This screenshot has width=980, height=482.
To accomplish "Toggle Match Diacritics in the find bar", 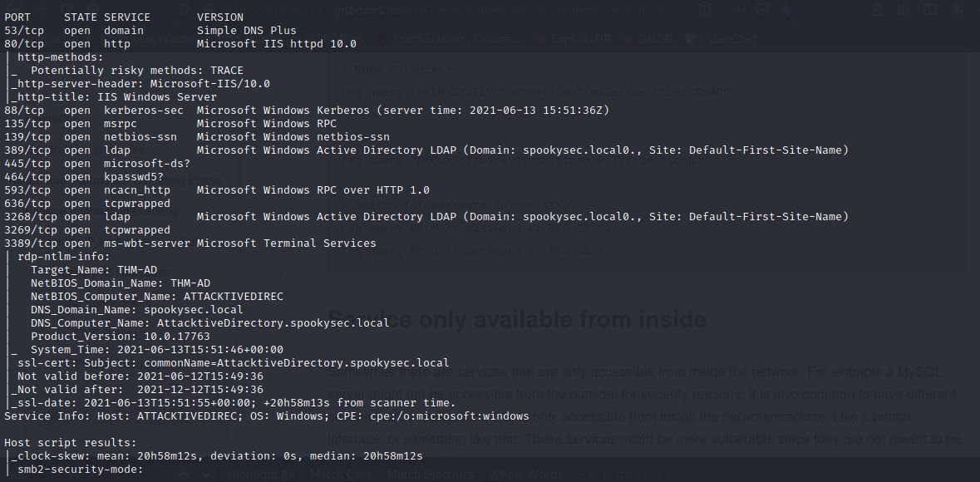I will click(x=431, y=475).
